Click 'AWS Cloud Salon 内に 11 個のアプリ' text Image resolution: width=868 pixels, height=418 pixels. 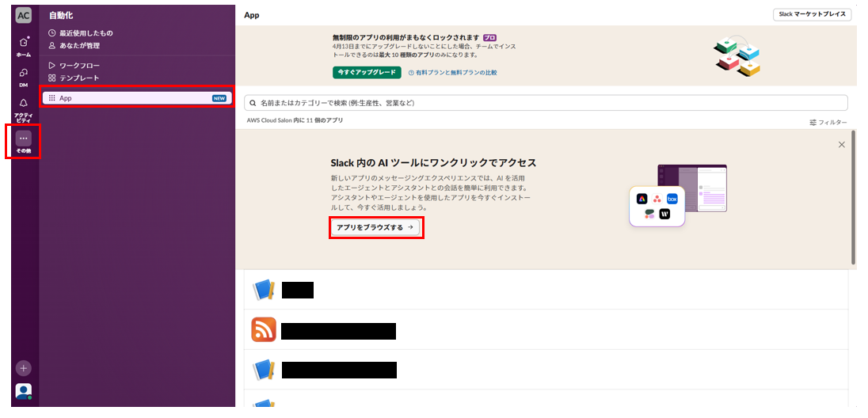(295, 120)
